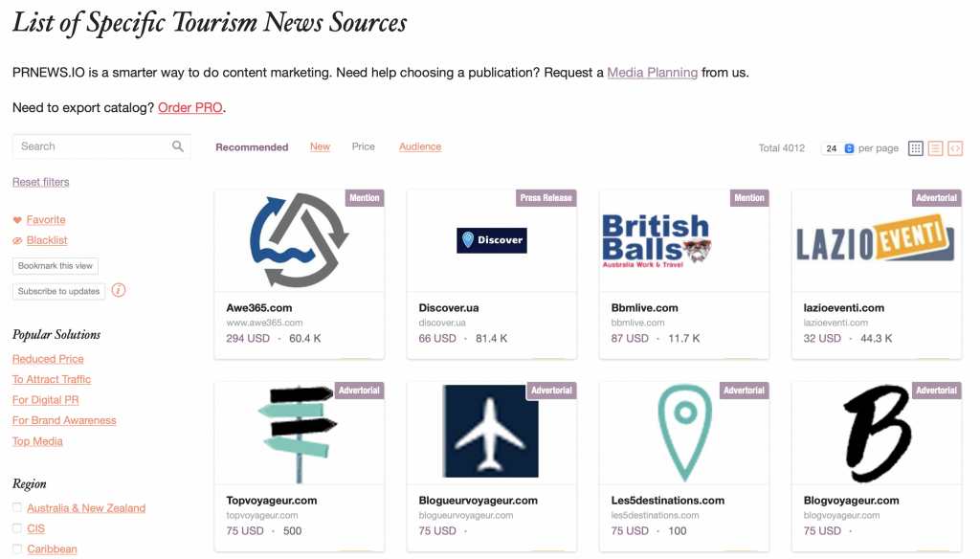The height and width of the screenshot is (559, 980).
Task: Click the Blacklist crossed-eye icon
Action: (17, 240)
